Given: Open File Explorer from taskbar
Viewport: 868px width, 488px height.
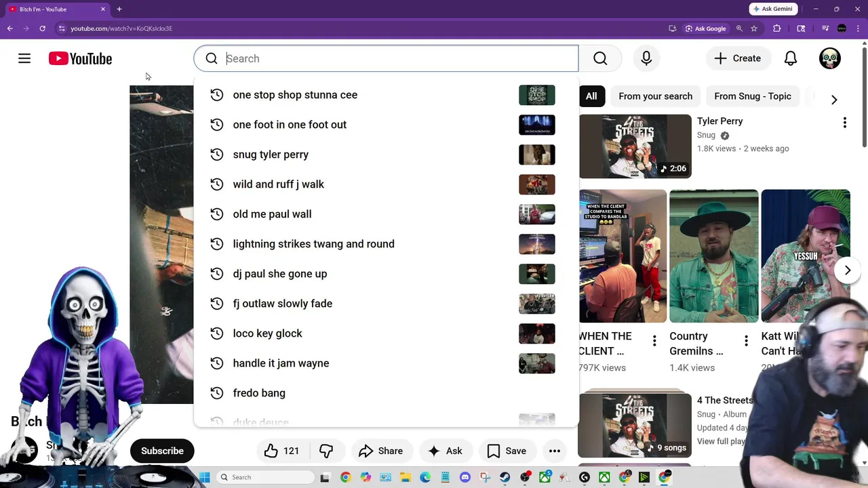Looking at the screenshot, I should point(406,477).
